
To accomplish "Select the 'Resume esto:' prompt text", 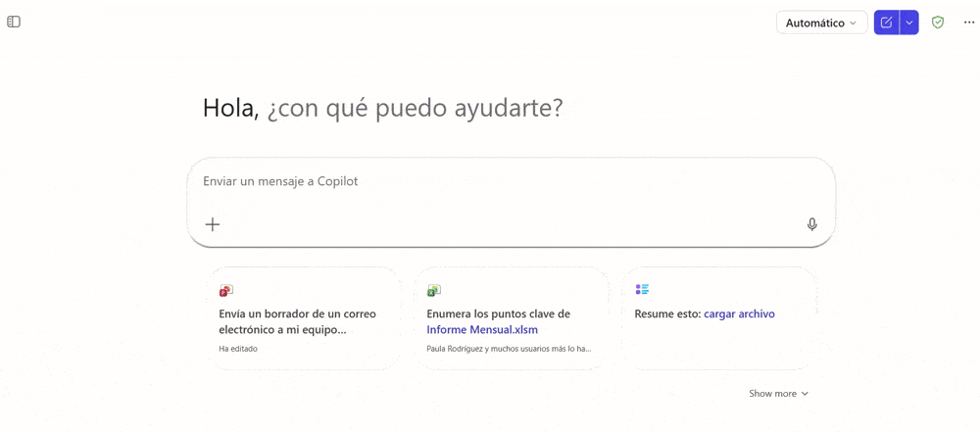I will 667,313.
